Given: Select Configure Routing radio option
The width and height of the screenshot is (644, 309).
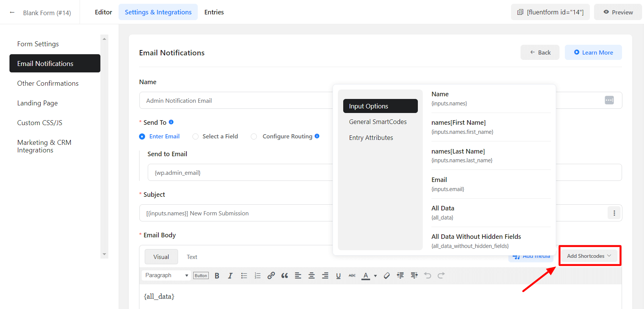Looking at the screenshot, I should pos(254,136).
